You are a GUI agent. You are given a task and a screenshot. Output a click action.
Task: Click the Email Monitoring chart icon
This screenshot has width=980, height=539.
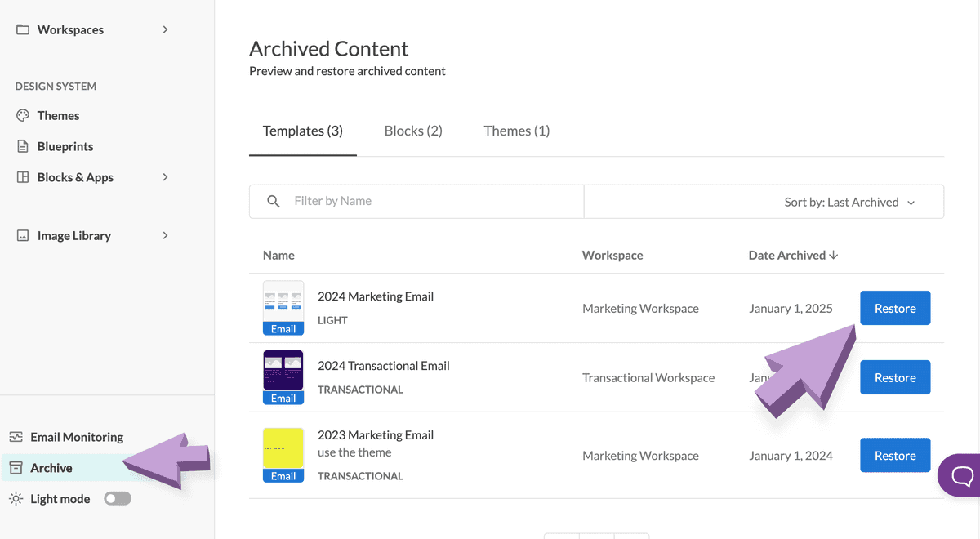click(x=16, y=437)
